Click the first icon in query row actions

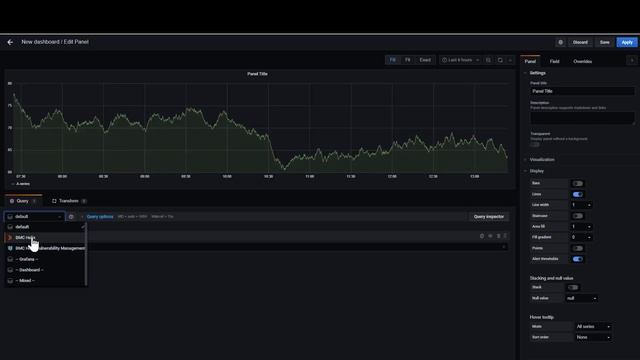[482, 236]
